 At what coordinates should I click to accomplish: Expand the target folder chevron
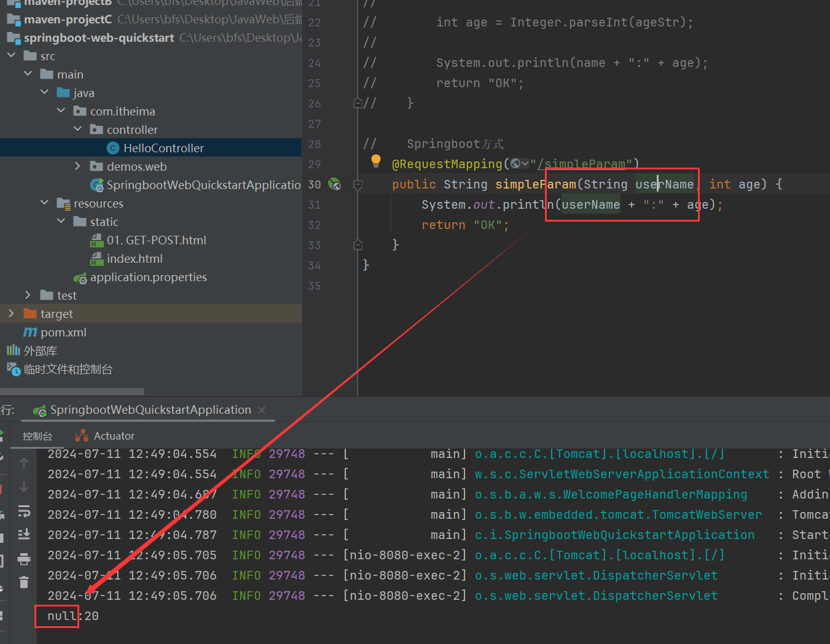(x=11, y=314)
